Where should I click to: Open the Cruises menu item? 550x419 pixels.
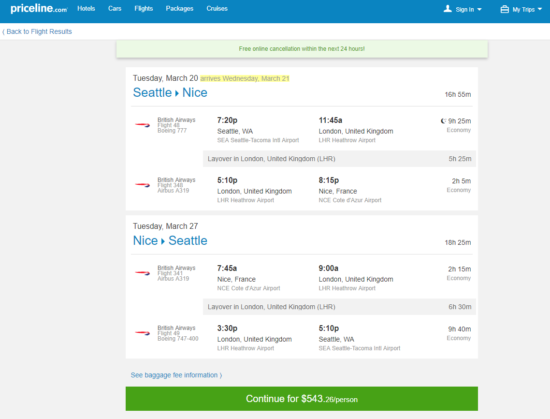(x=217, y=8)
